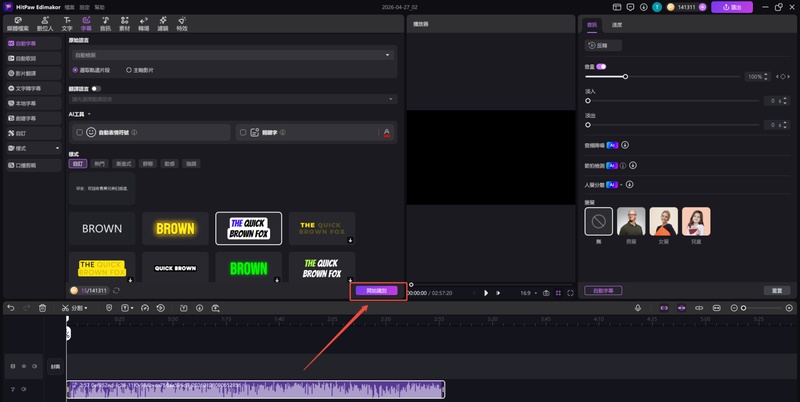Select the 主軸影片 radio option

(x=129, y=70)
